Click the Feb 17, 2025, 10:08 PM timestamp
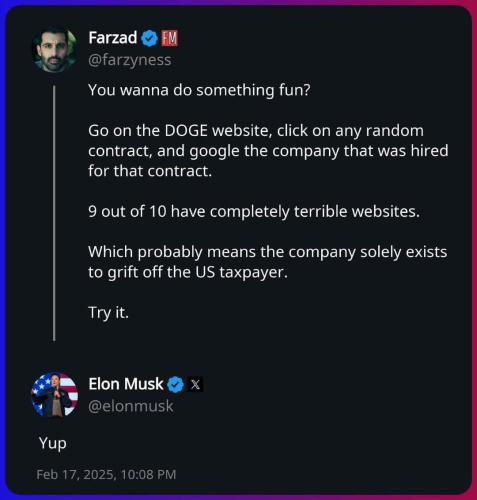The width and height of the screenshot is (477, 500). click(106, 474)
